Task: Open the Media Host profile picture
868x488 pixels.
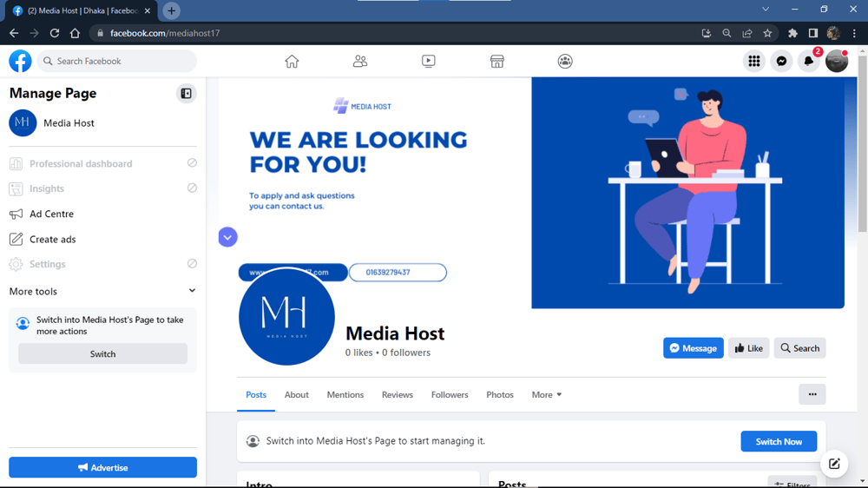Action: [286, 317]
